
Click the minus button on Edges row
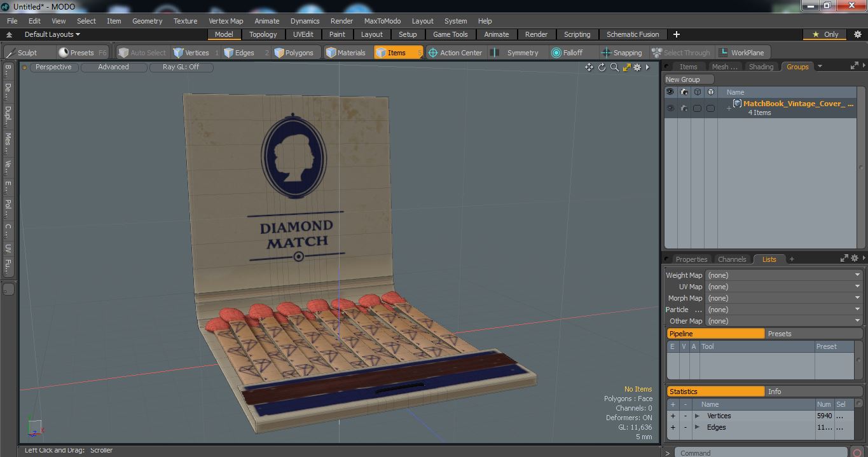pos(685,427)
